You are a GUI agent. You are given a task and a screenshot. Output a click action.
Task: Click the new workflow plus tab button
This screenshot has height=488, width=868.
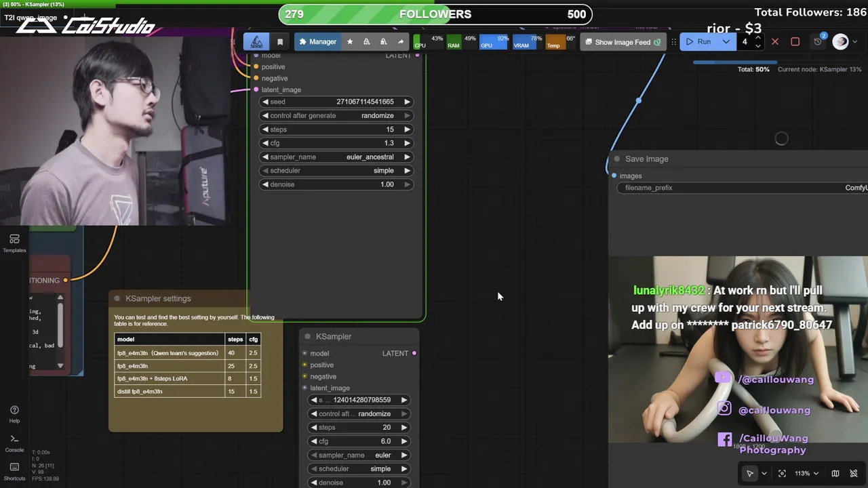click(85, 18)
